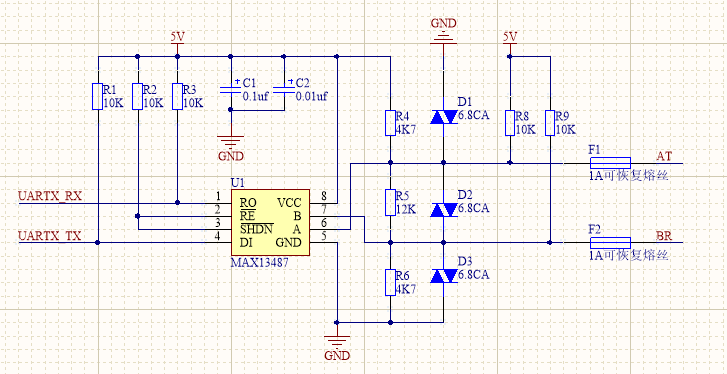Select the BR net label
727x374 pixels.
pos(664,236)
